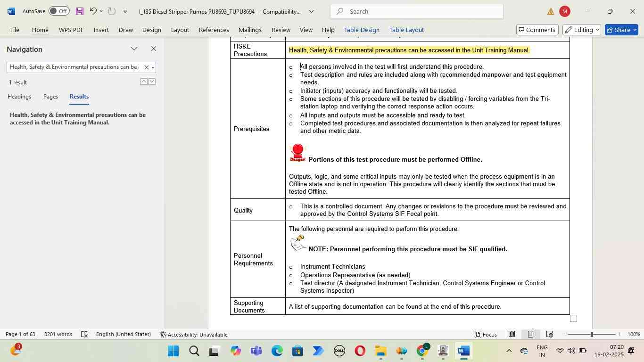This screenshot has height=362, width=644.
Task: Open the File menu
Action: click(x=15, y=30)
